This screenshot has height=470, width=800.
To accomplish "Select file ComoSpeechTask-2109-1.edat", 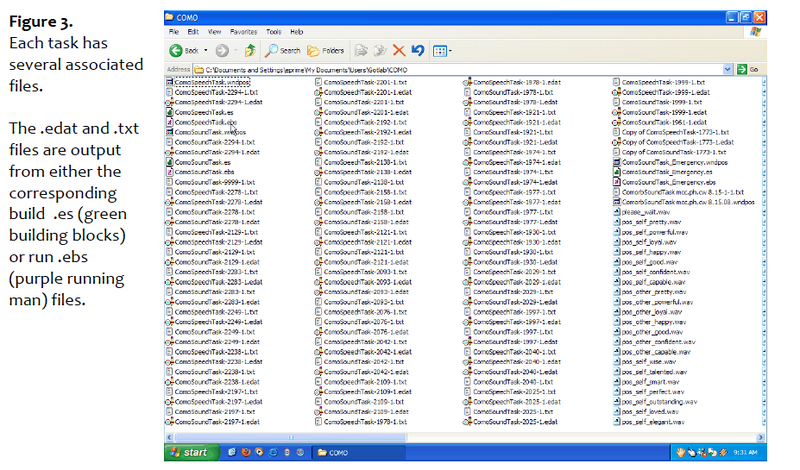I will click(x=363, y=391).
